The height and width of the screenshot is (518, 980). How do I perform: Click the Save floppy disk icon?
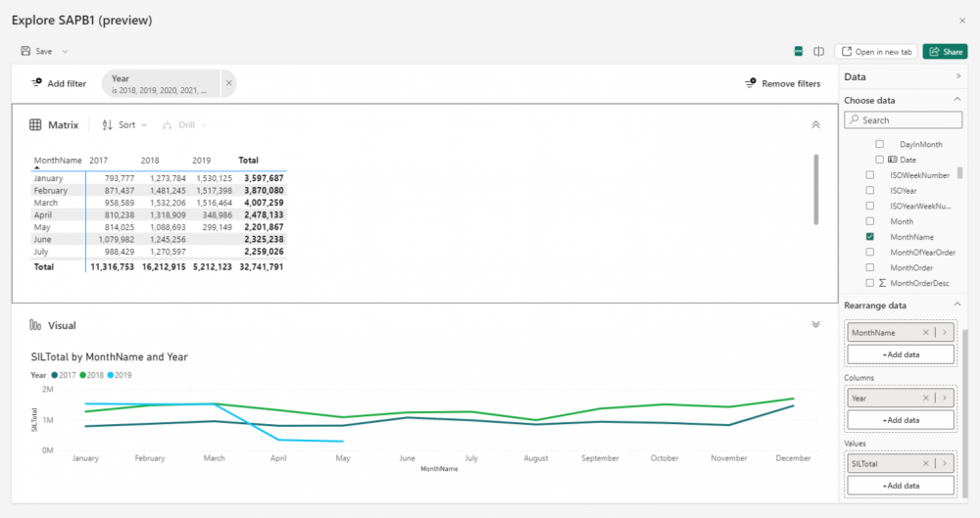[25, 51]
